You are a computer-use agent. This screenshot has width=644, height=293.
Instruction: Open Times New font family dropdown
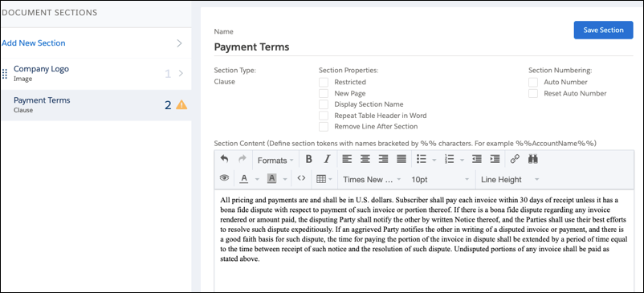tap(373, 179)
